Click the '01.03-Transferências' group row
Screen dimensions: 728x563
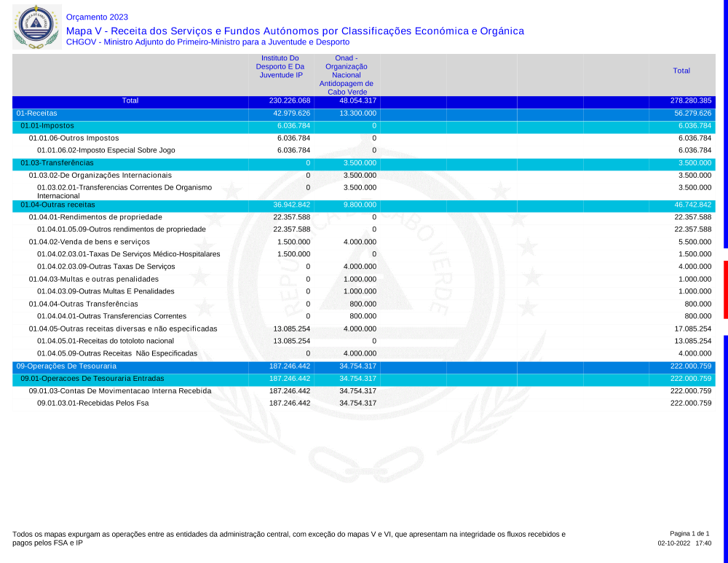57,162
